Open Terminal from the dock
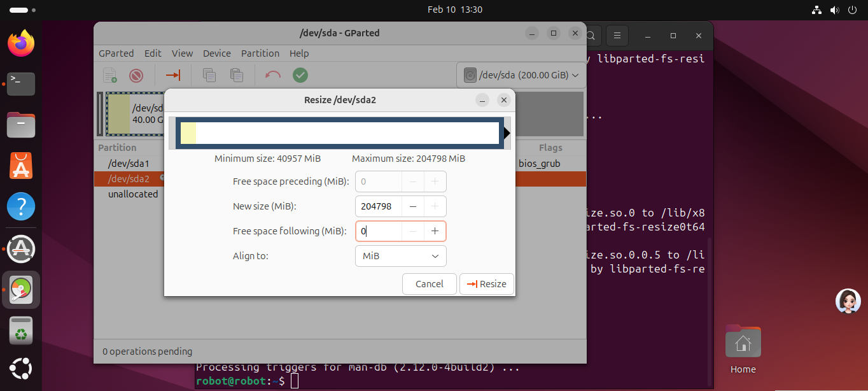 (x=21, y=84)
